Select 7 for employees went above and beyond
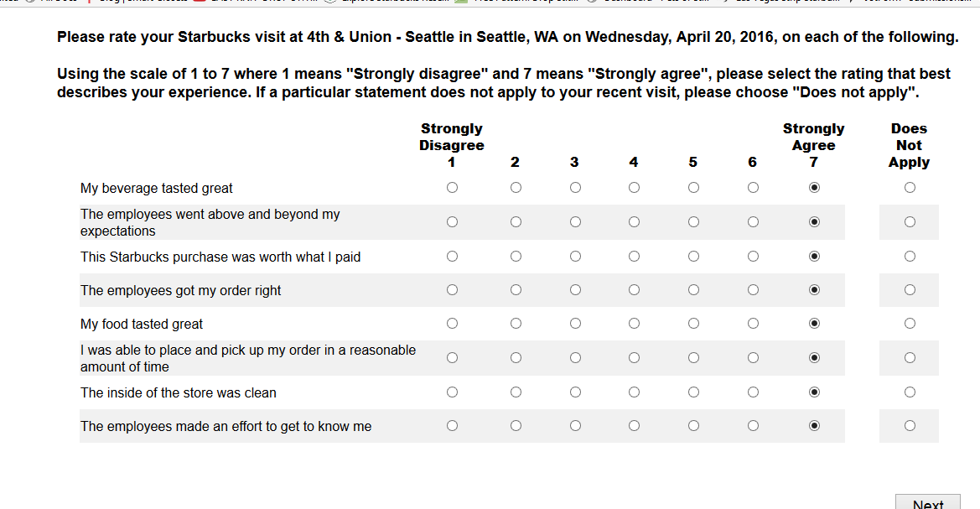The height and width of the screenshot is (509, 980). coord(814,222)
